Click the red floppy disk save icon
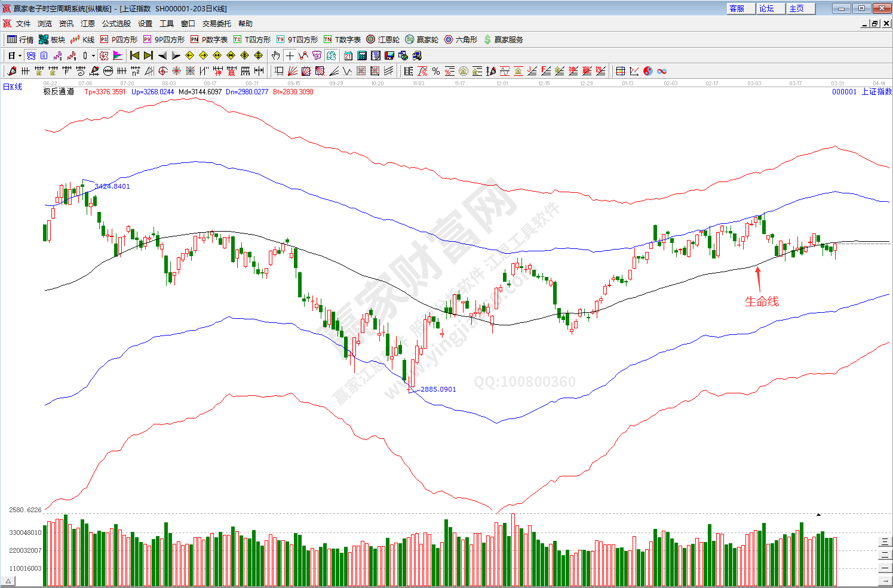 point(389,56)
